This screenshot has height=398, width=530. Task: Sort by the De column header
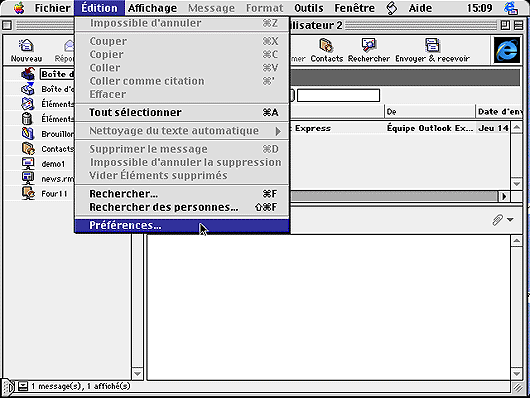point(430,112)
